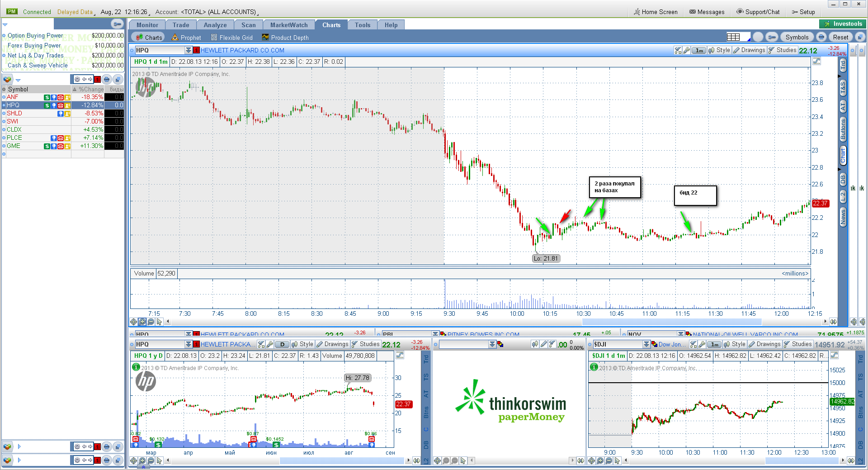Switch to the Tools tab
Viewport: 868px width, 470px height.
tap(363, 25)
